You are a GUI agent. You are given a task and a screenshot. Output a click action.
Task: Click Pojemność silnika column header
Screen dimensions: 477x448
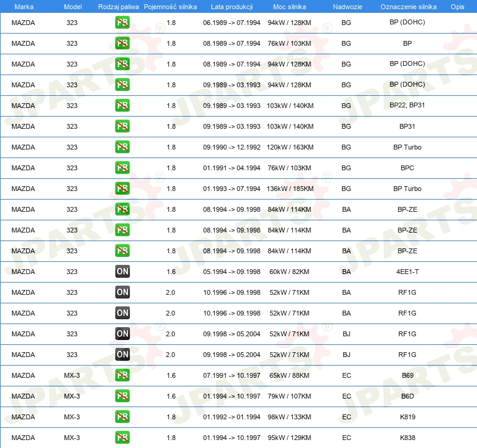[x=170, y=7]
